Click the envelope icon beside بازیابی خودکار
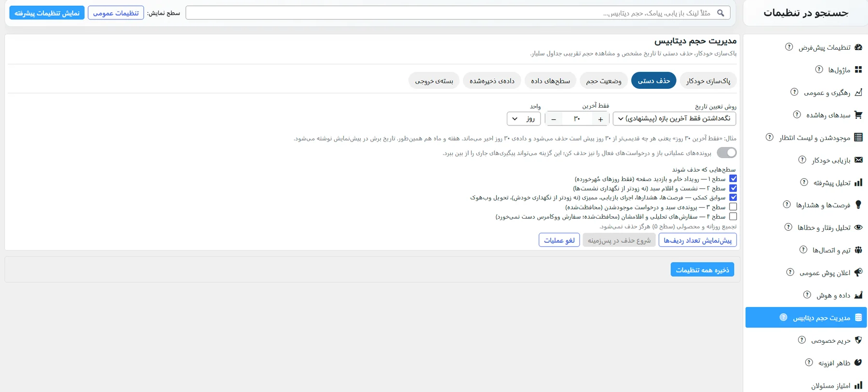The image size is (868, 392). [858, 160]
